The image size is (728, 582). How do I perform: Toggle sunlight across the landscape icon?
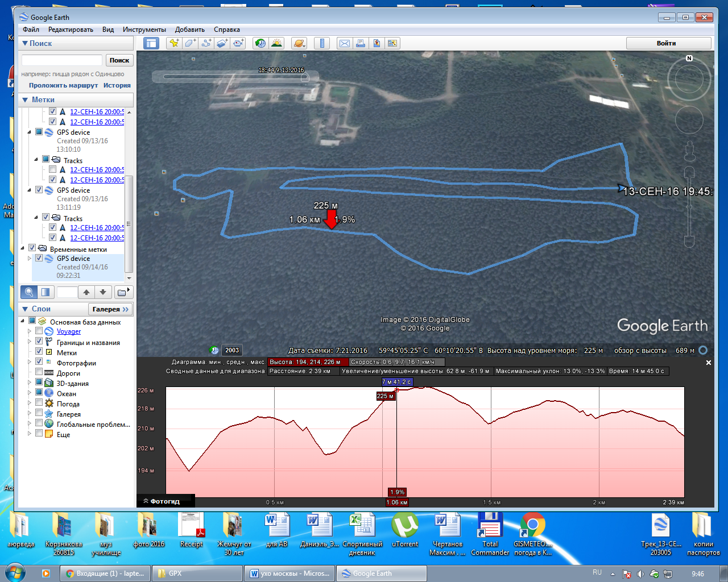(x=277, y=43)
